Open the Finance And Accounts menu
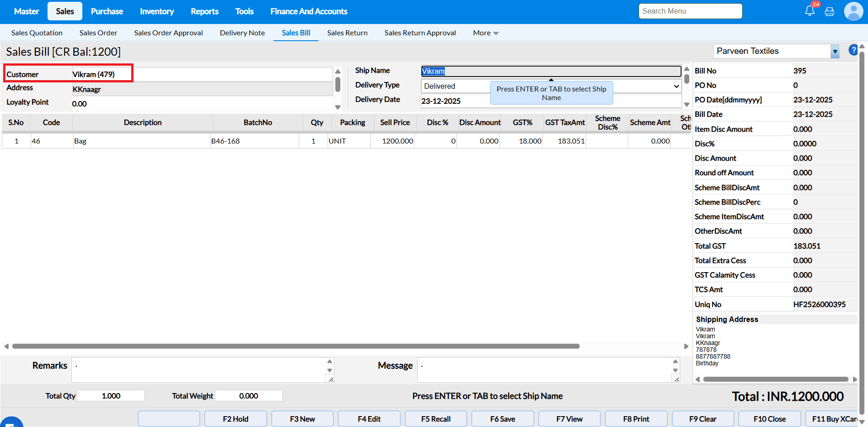Screen dimensions: 868x427 point(309,11)
